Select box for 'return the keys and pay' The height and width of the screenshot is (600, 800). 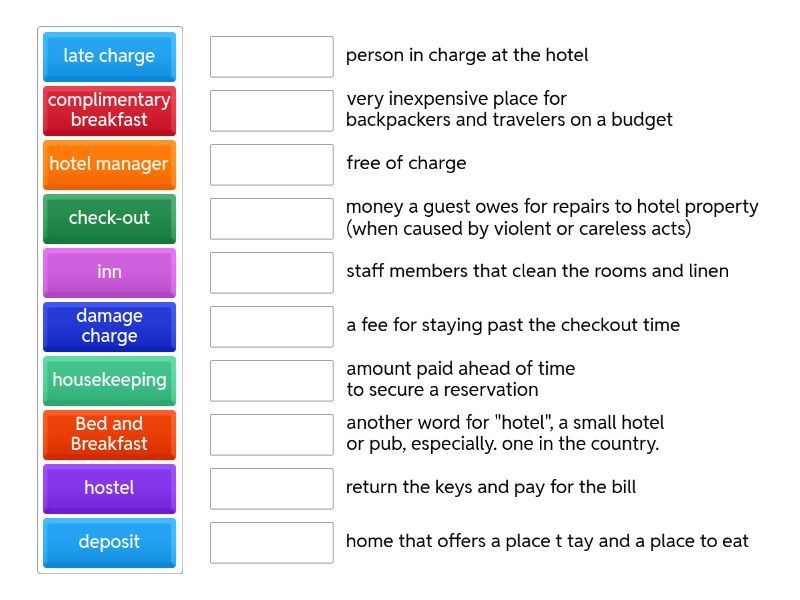271,489
